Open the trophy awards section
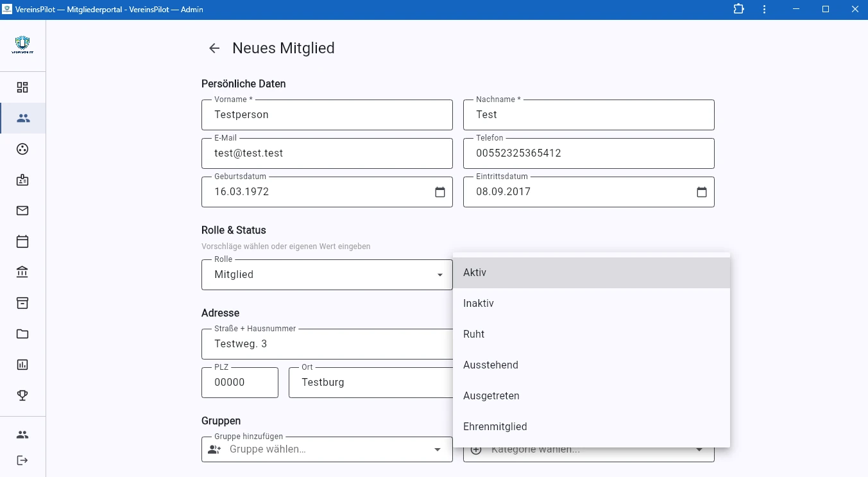Viewport: 868px width, 477px height. point(22,395)
